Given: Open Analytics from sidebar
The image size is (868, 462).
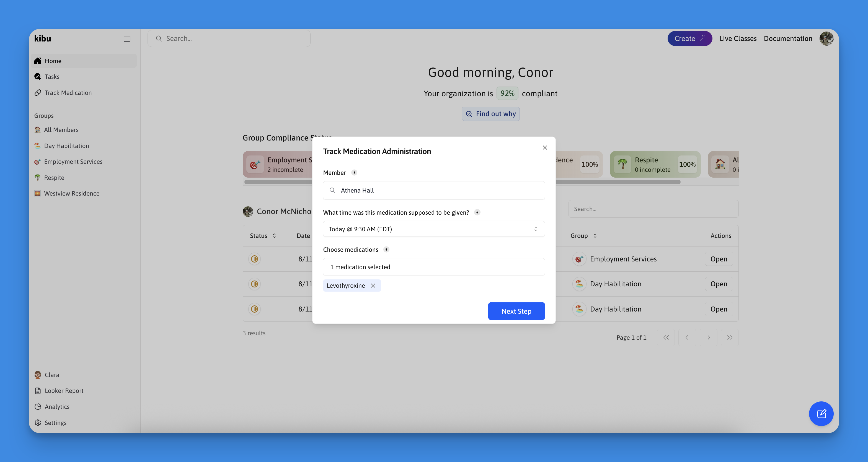Looking at the screenshot, I should point(57,406).
